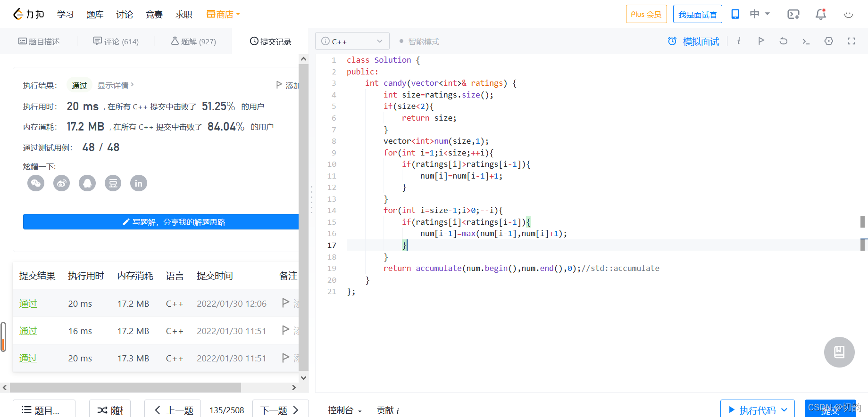Open the 中 language switch dropdown
Screen dimensions: 868x417
[760, 14]
